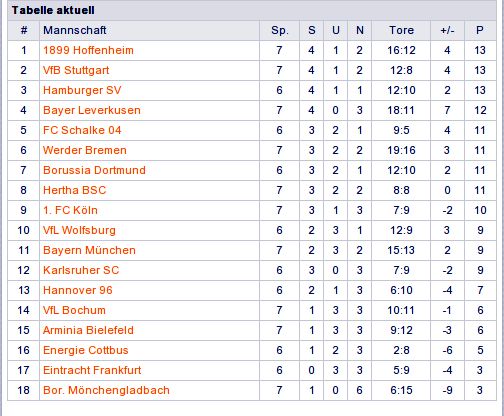Open the FC Schalke 04 link

(x=82, y=130)
